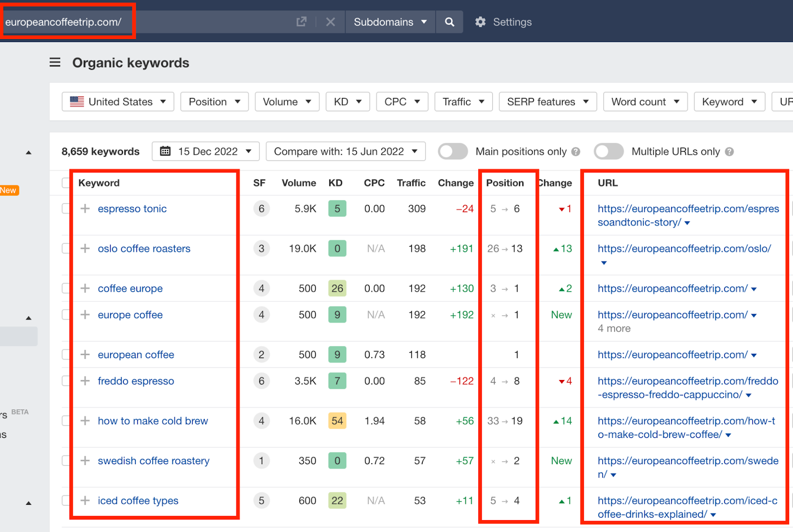This screenshot has width=793, height=532.
Task: Open the Word count filter dropdown
Action: [x=645, y=102]
